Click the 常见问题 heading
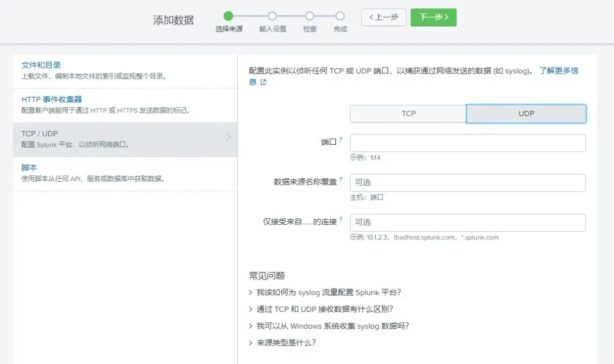This screenshot has width=614, height=364. (267, 275)
